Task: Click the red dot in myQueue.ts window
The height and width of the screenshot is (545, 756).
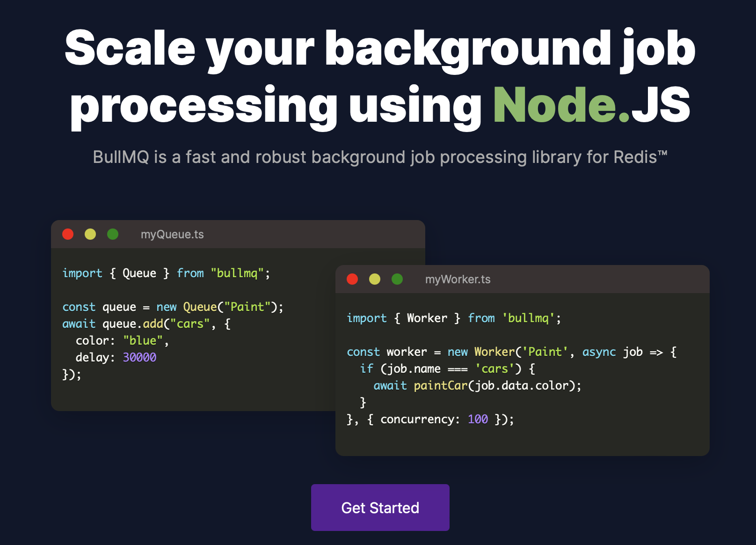Action: coord(68,234)
